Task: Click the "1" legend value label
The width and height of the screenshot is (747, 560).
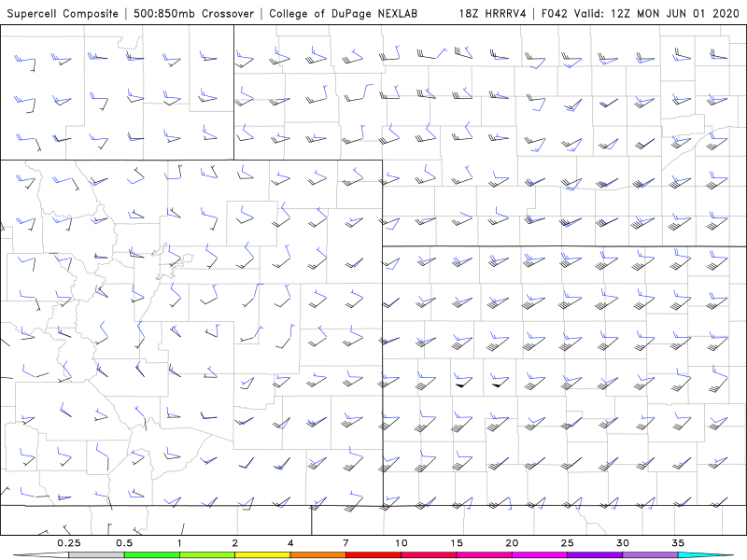Action: (179, 543)
